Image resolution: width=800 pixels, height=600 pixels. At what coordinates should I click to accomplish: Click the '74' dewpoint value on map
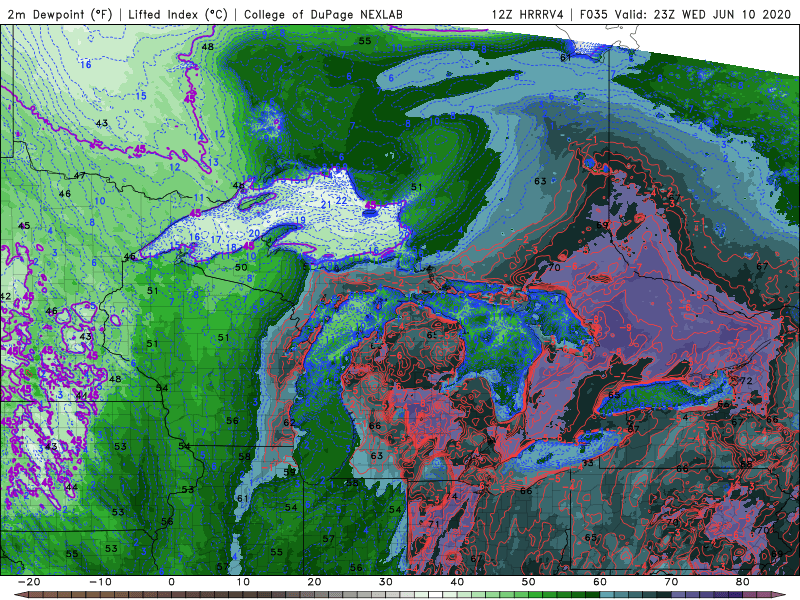pyautogui.click(x=451, y=496)
